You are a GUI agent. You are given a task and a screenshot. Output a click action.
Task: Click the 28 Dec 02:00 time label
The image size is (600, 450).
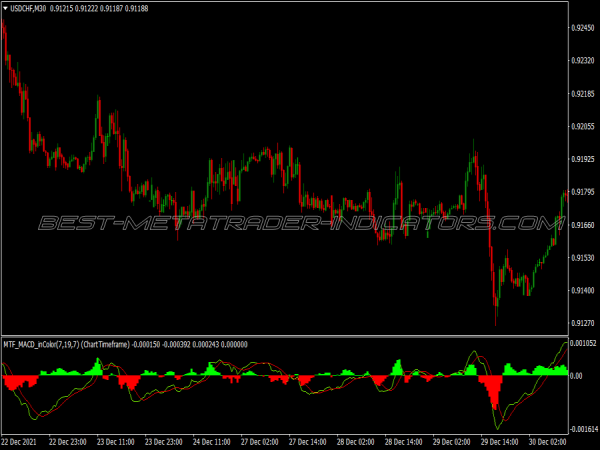click(x=355, y=442)
